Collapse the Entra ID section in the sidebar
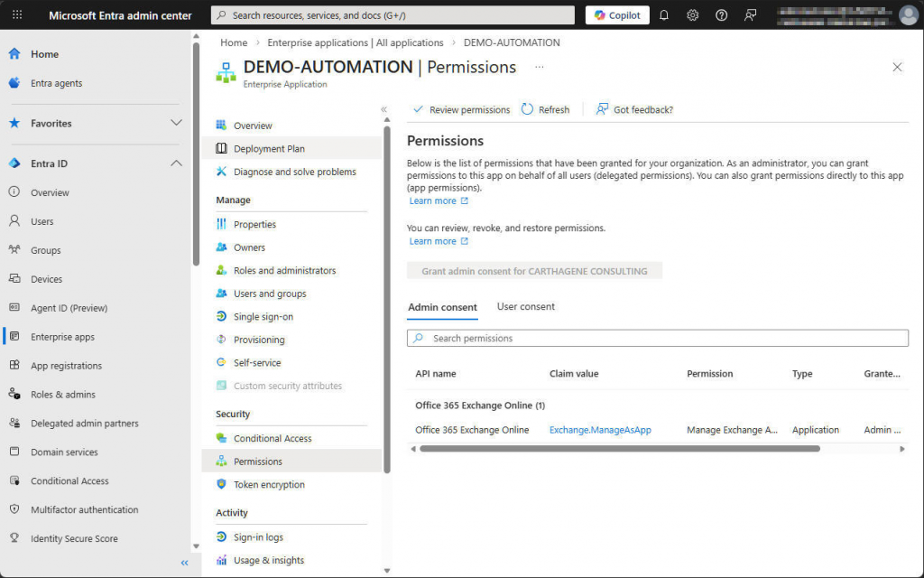Viewport: 924px width, 578px height. (x=177, y=163)
